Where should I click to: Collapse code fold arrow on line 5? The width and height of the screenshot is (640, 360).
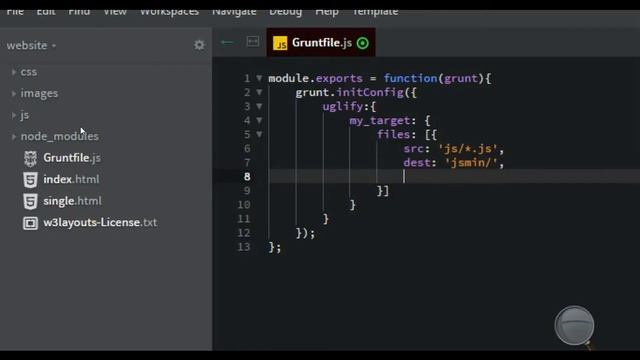pyautogui.click(x=259, y=134)
